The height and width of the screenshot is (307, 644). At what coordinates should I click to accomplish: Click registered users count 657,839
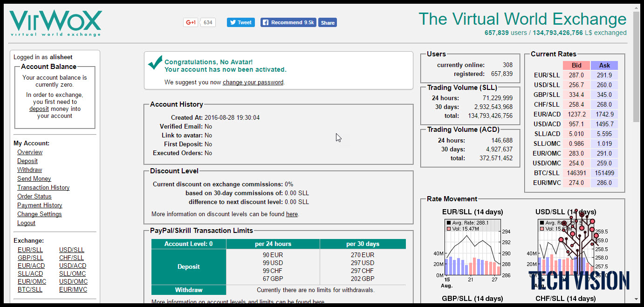point(501,74)
